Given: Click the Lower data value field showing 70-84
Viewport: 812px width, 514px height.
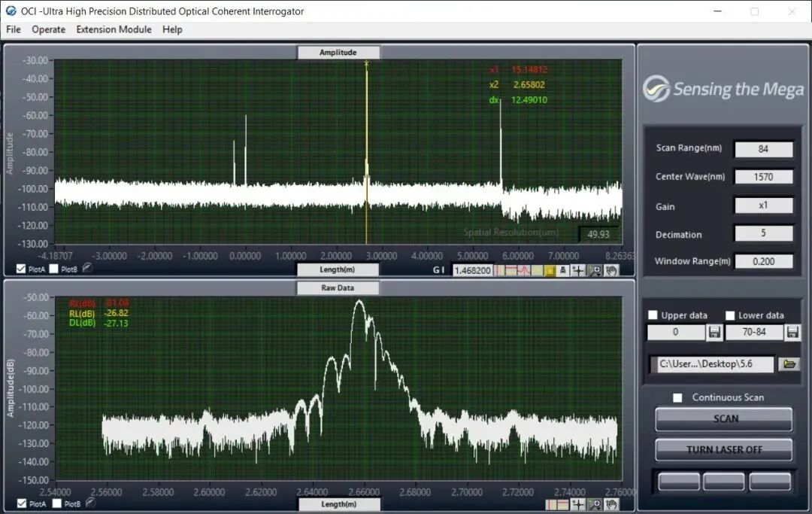Looking at the screenshot, I should [754, 332].
